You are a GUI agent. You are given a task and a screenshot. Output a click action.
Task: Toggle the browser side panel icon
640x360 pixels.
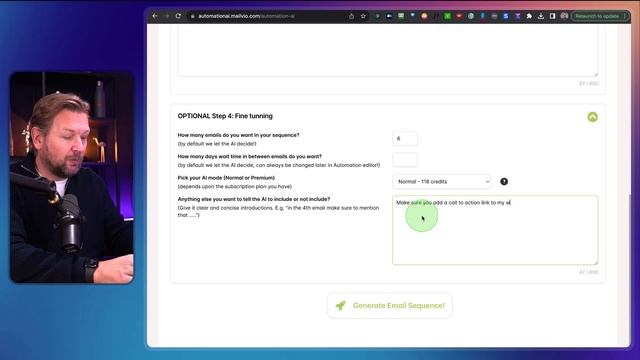(552, 16)
